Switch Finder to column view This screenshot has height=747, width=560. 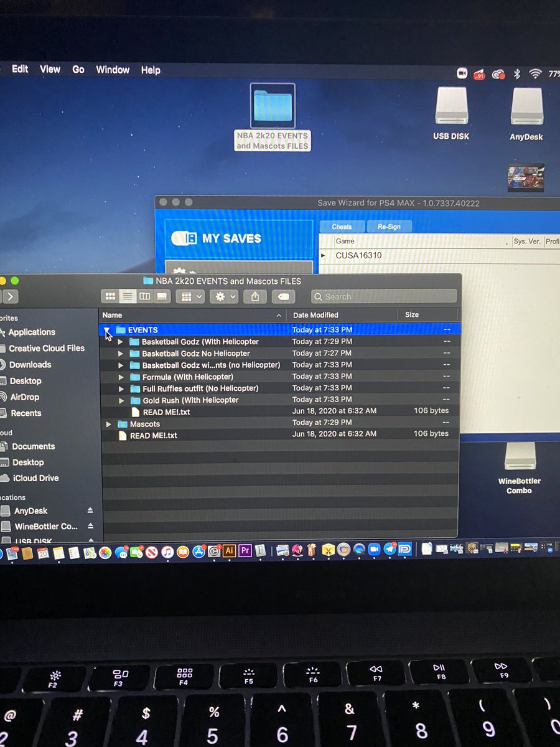click(144, 297)
